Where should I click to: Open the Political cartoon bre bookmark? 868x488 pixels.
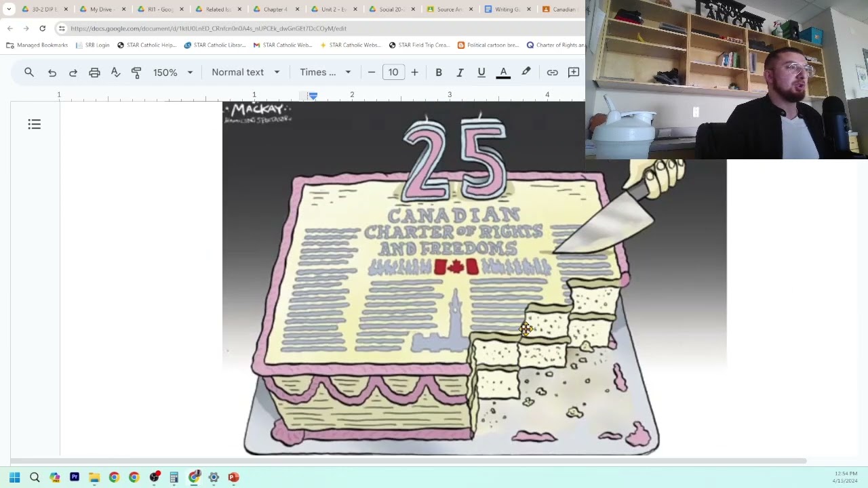[488, 45]
